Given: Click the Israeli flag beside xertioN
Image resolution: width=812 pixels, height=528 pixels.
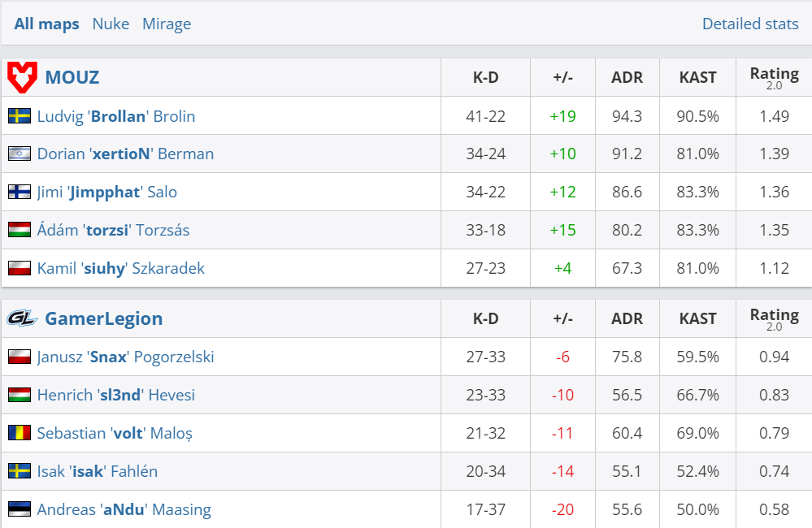Looking at the screenshot, I should point(20,154).
